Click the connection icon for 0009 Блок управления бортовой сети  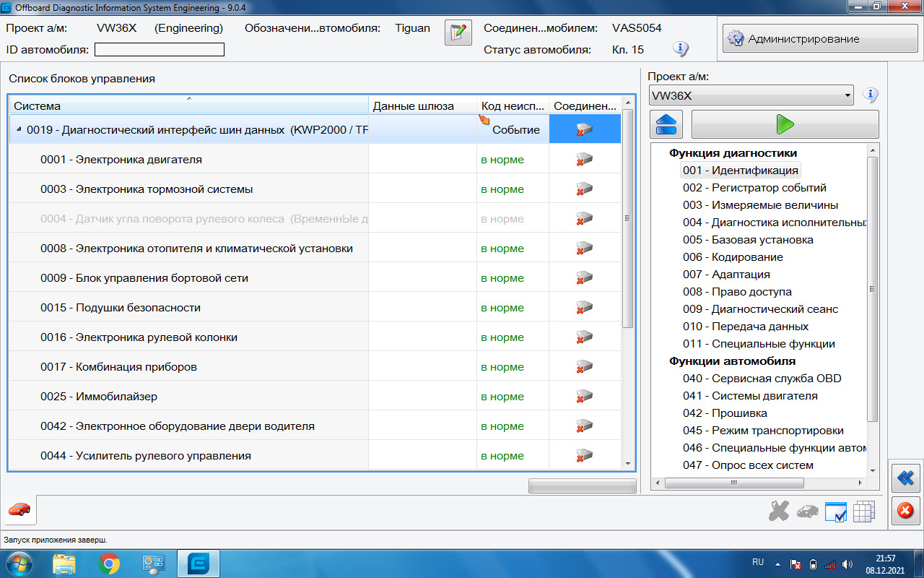click(x=584, y=277)
